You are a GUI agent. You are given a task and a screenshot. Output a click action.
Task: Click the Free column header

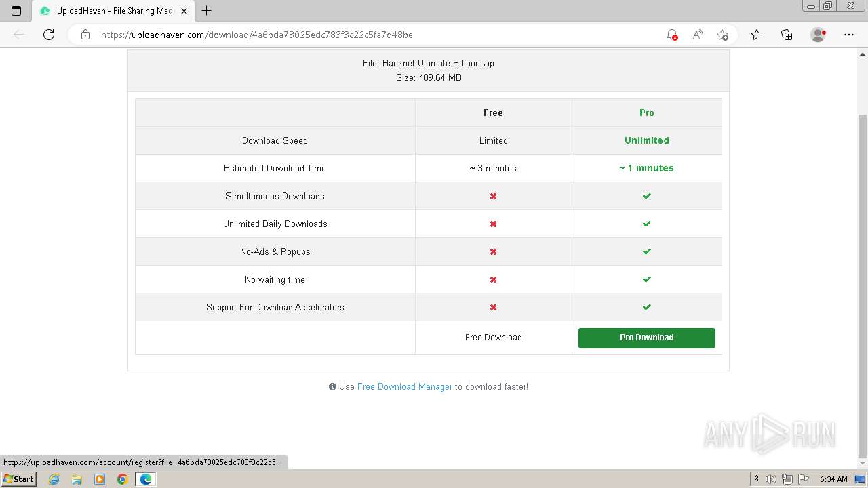pyautogui.click(x=493, y=113)
